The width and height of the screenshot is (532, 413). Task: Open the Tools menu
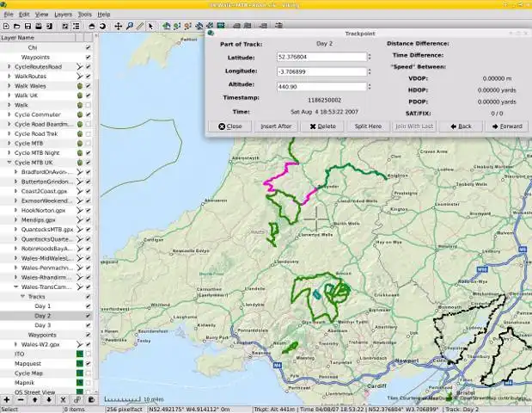point(85,15)
